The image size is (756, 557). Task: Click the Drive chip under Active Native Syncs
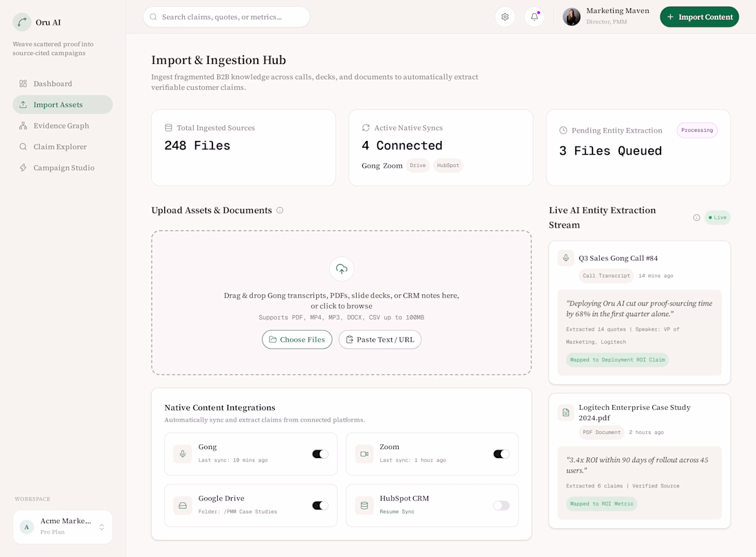click(418, 166)
